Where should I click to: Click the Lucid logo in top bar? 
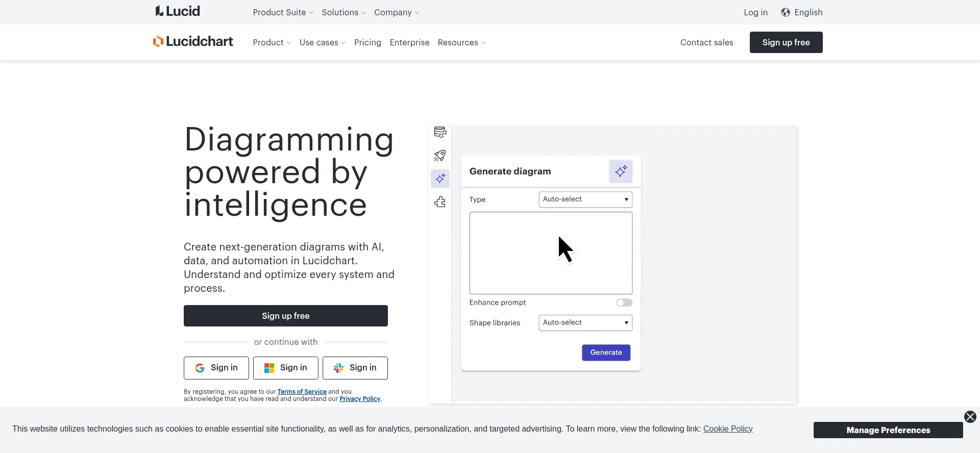click(x=178, y=11)
